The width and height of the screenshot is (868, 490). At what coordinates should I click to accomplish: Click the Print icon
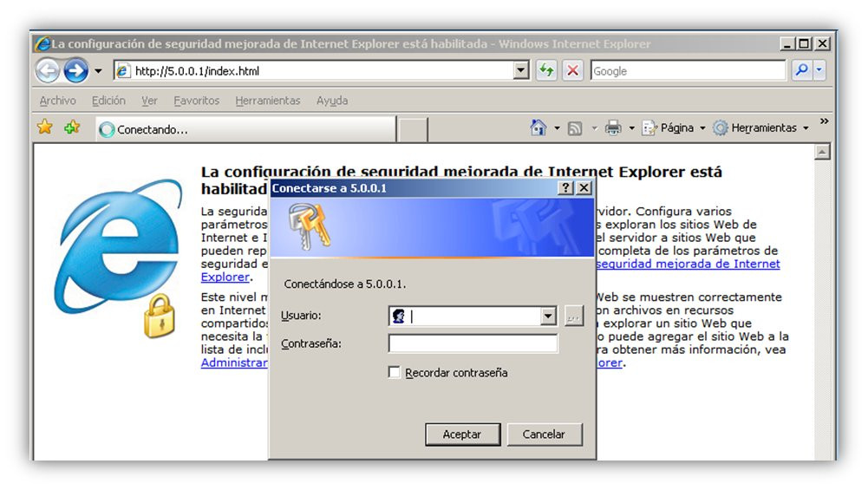(x=613, y=127)
